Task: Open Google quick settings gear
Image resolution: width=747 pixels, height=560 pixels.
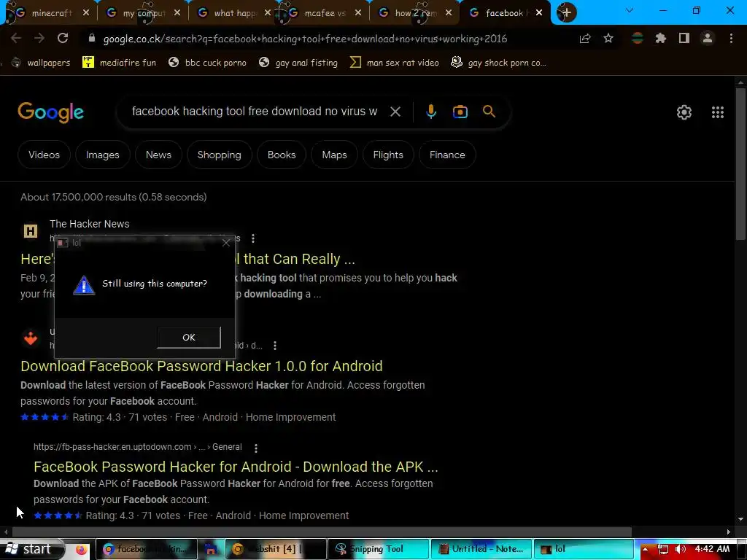Action: [x=684, y=112]
